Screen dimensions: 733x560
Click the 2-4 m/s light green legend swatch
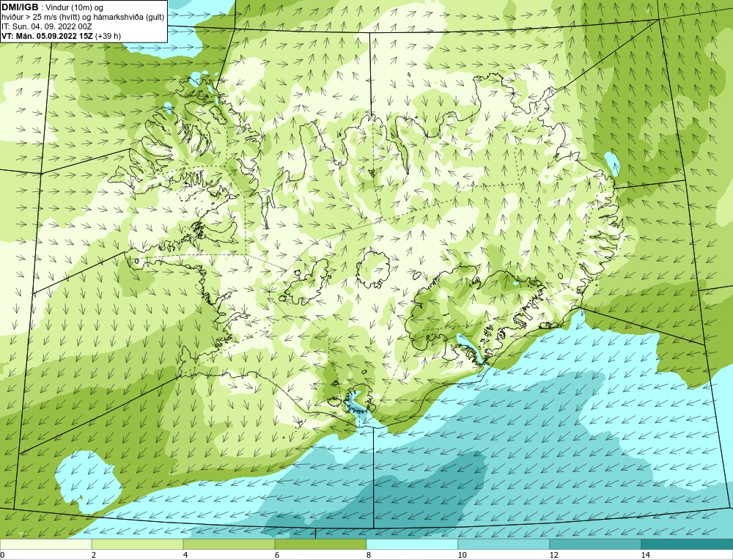point(138,544)
